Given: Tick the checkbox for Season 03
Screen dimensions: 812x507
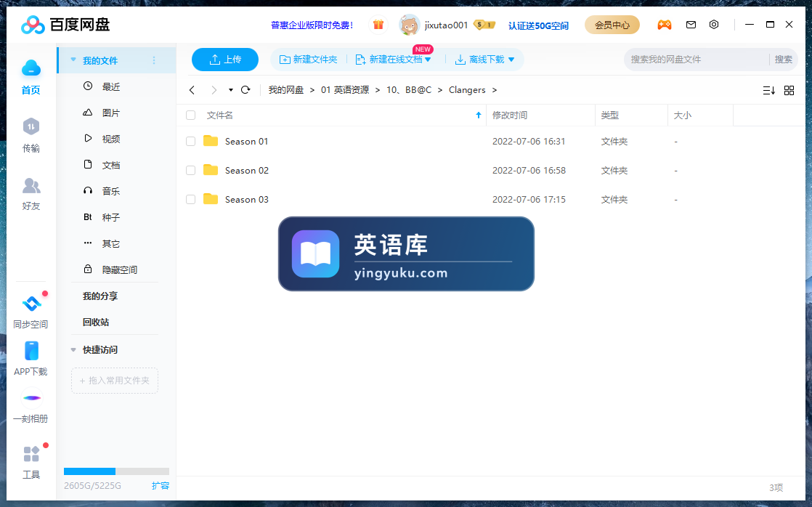Looking at the screenshot, I should 190,199.
